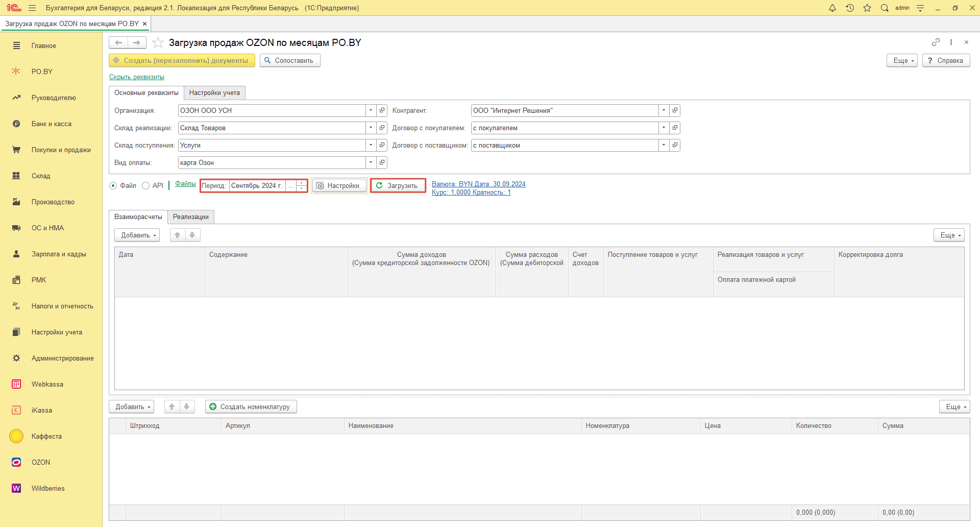Click Создать номенклатуру button

pyautogui.click(x=251, y=406)
